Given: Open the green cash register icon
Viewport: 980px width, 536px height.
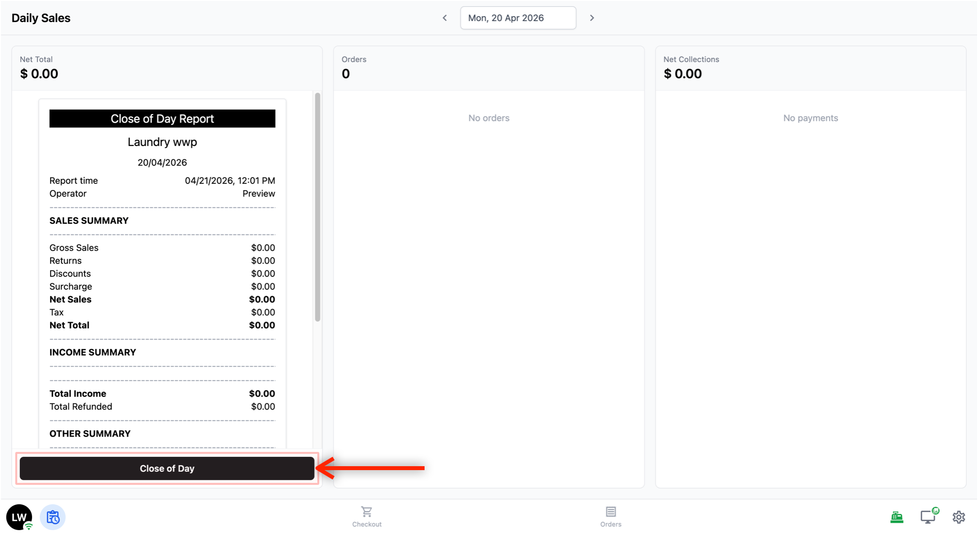Looking at the screenshot, I should tap(896, 517).
